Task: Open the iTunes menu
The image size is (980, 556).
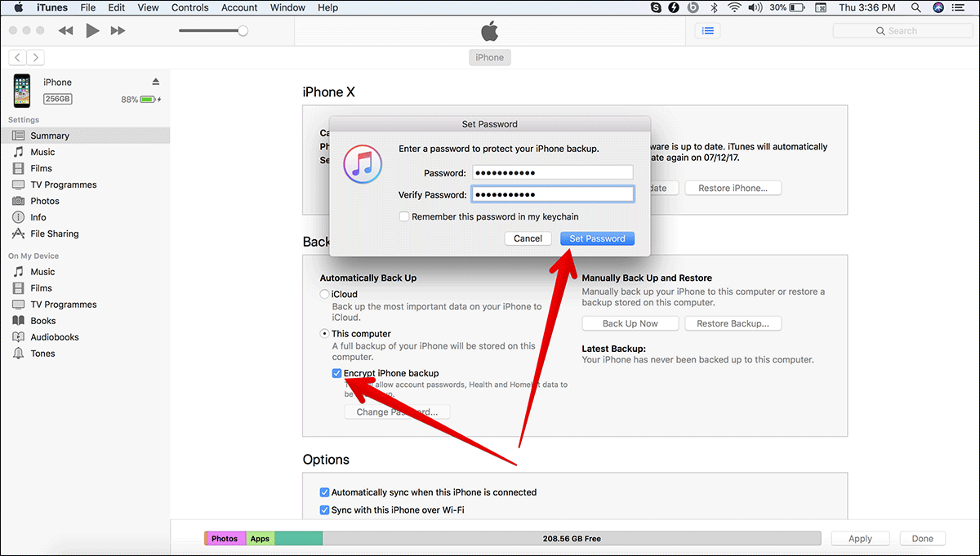Action: pos(52,7)
